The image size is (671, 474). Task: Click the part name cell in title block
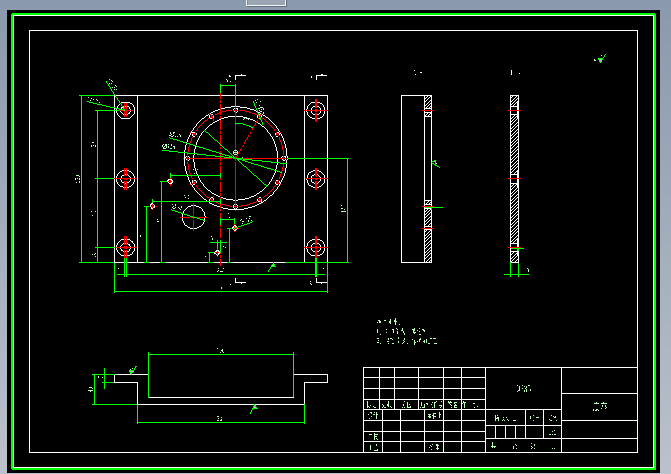coord(523,388)
